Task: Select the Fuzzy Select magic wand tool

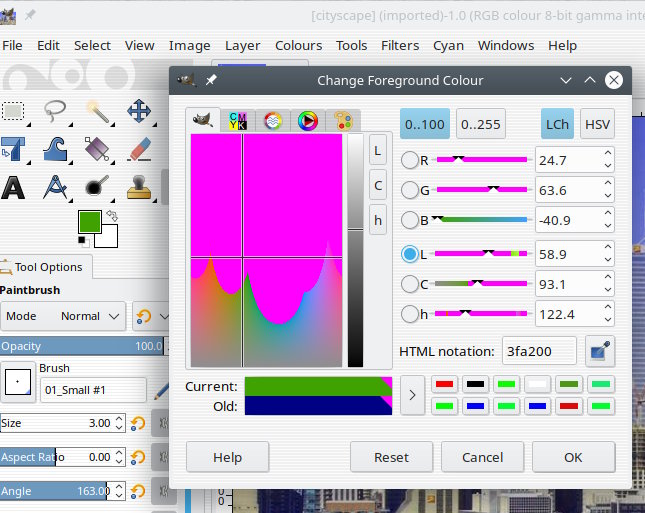Action: 97,111
